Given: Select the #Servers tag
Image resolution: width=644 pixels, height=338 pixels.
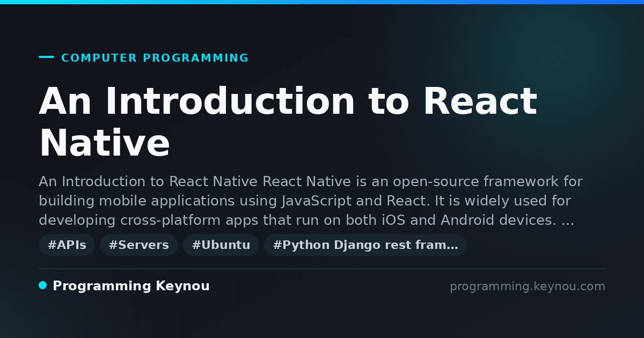Looking at the screenshot, I should click(139, 245).
